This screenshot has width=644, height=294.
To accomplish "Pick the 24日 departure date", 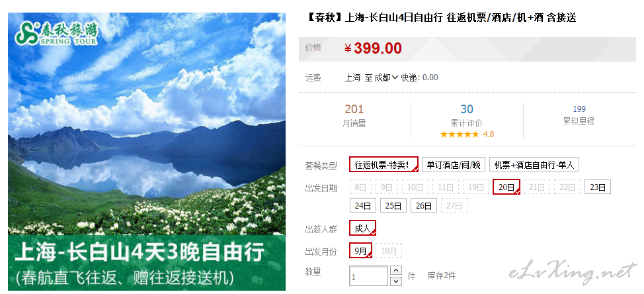I will point(363,205).
